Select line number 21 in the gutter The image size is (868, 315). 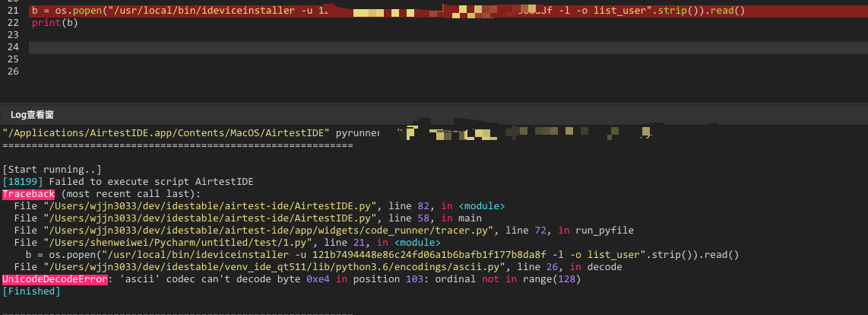(13, 11)
